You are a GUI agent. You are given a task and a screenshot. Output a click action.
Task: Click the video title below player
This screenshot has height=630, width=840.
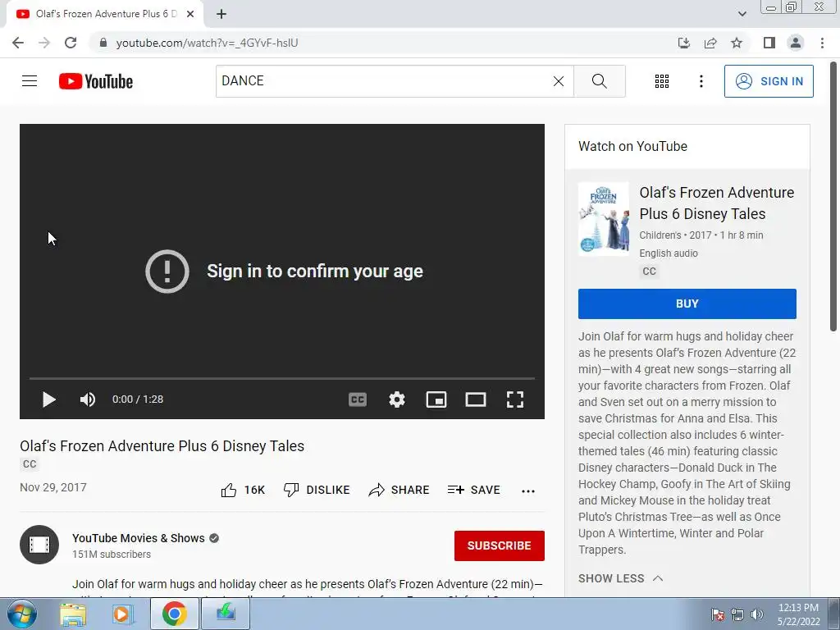162,445
